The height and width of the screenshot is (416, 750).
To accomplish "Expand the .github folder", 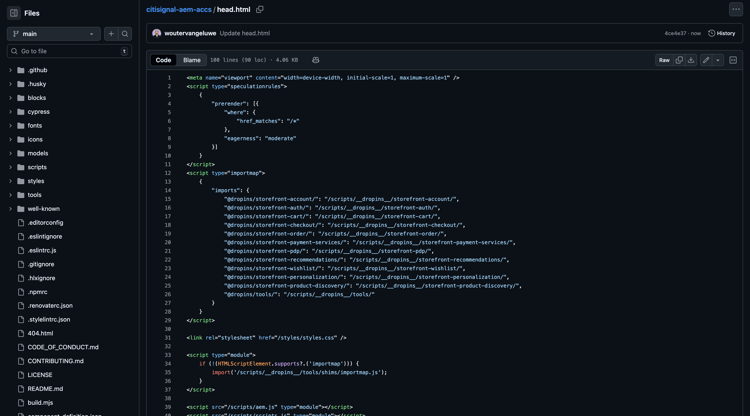I will point(11,70).
